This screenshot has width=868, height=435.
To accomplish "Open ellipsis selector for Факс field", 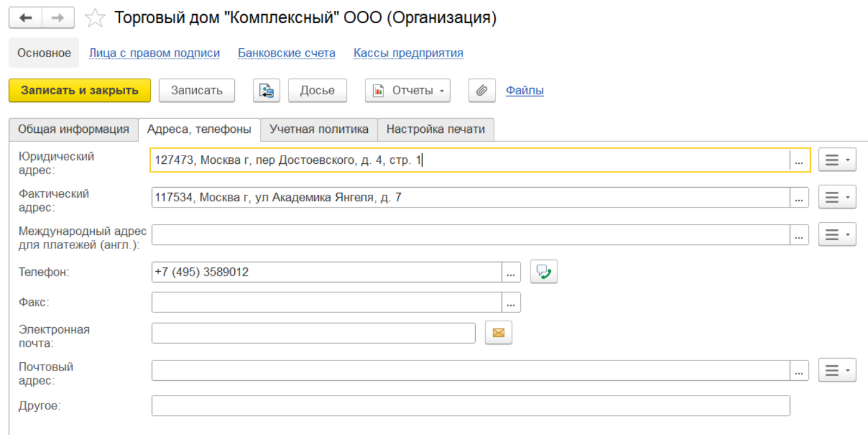I will [511, 303].
